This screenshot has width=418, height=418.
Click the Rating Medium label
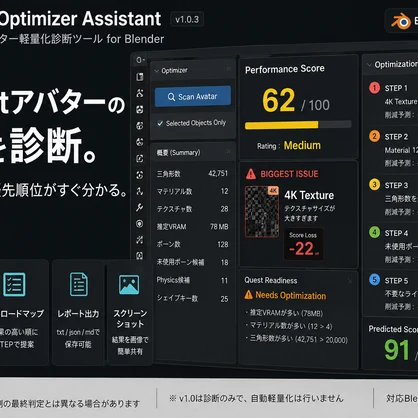pyautogui.click(x=289, y=146)
